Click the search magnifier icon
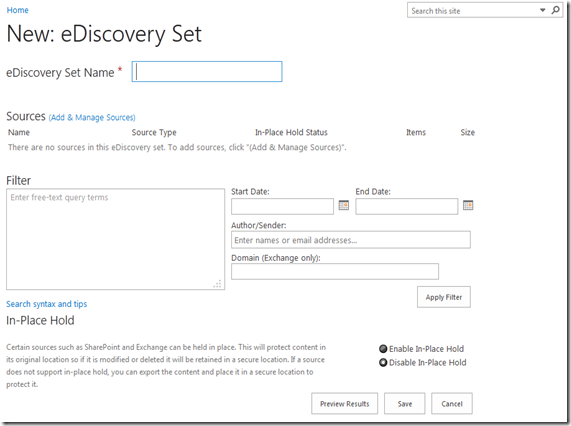 (x=555, y=10)
